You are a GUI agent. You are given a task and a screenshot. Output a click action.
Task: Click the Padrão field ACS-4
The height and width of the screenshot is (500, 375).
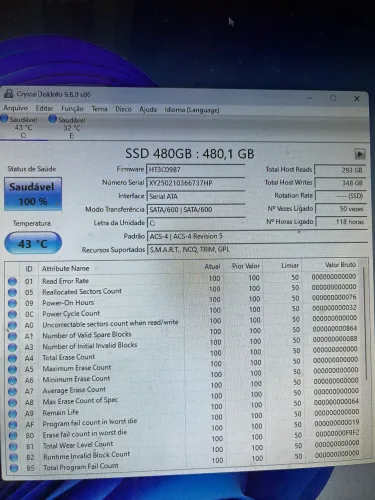pyautogui.click(x=257, y=236)
